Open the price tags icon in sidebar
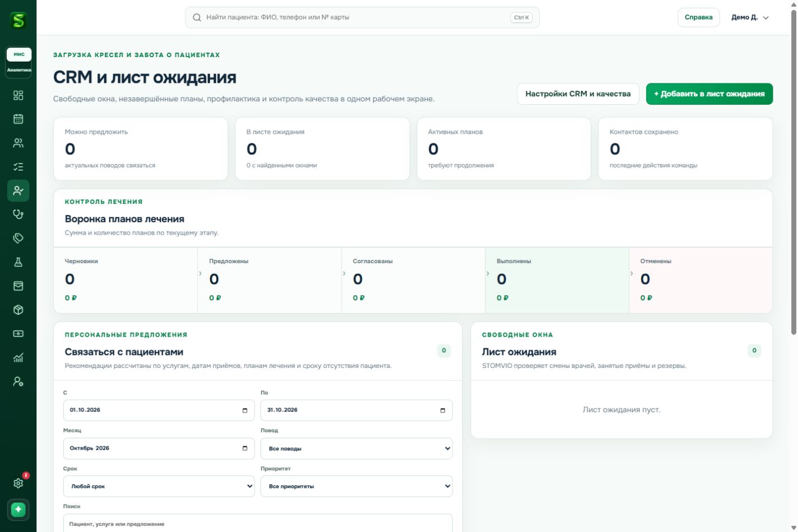The width and height of the screenshot is (798, 532). [18, 238]
